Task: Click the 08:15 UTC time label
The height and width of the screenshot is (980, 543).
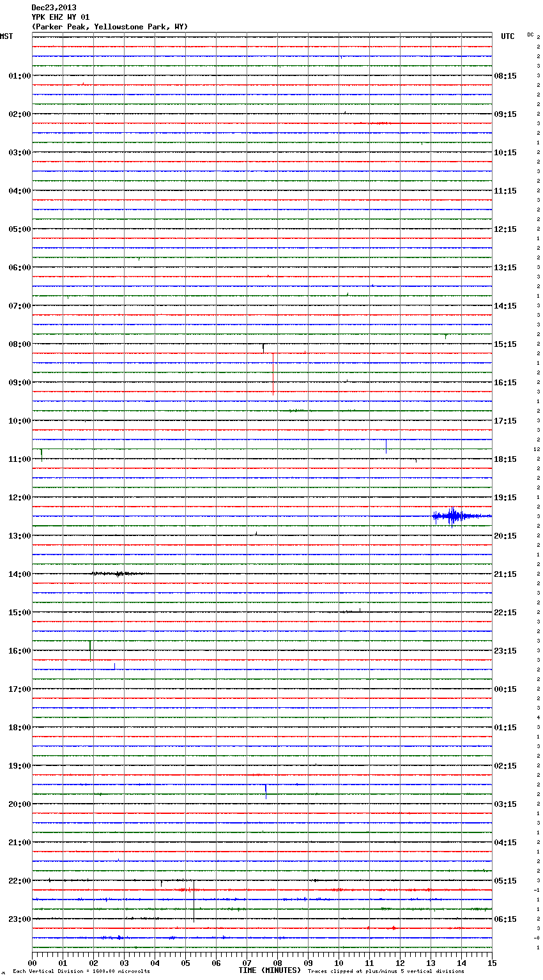Action: [505, 76]
